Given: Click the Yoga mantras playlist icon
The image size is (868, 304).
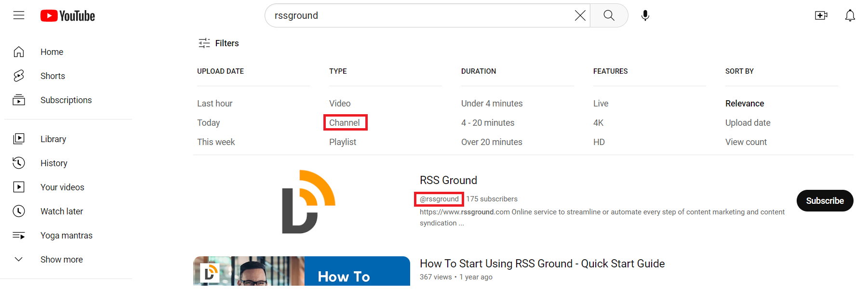Looking at the screenshot, I should [x=19, y=235].
